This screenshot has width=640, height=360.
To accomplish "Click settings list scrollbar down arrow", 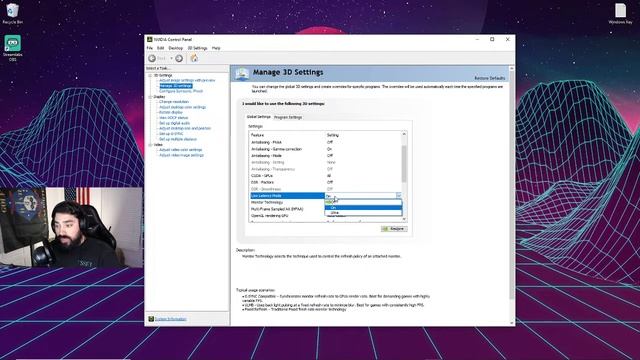I will point(404,220).
